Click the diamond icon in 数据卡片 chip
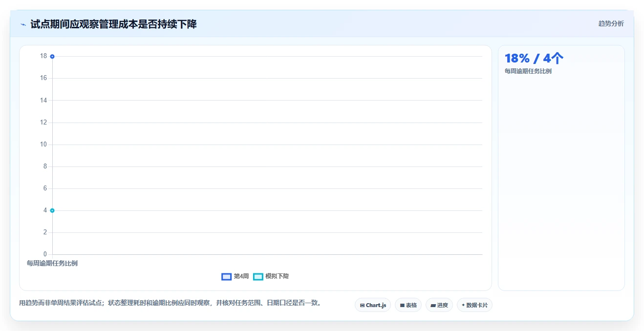The height and width of the screenshot is (331, 644). click(463, 305)
